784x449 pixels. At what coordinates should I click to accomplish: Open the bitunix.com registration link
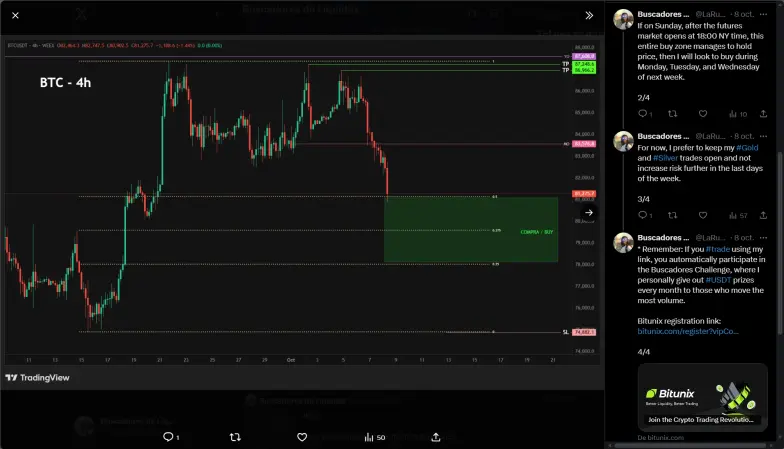pos(688,331)
